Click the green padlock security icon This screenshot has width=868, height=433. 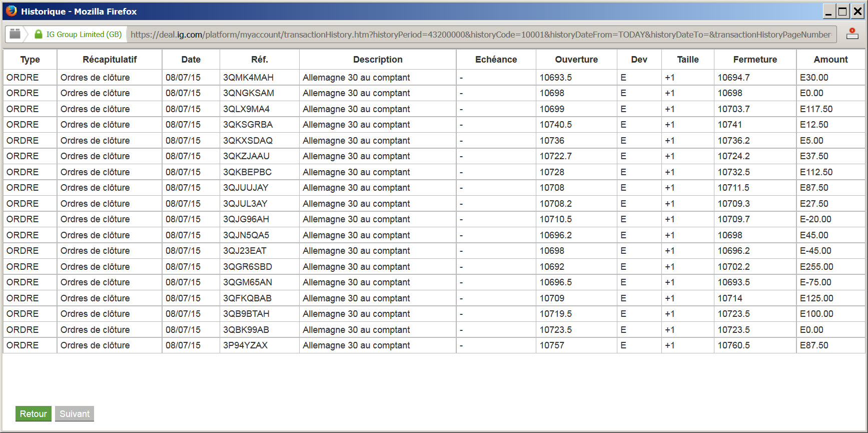point(39,34)
